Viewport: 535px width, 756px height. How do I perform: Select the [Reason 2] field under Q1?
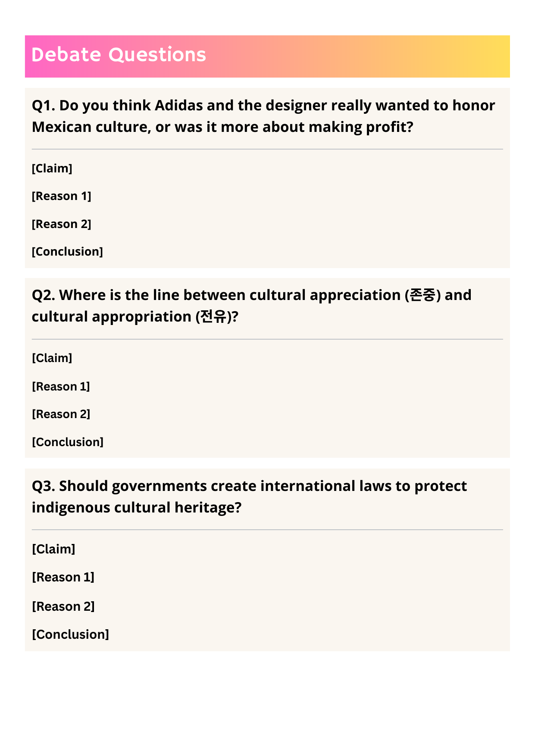[62, 224]
